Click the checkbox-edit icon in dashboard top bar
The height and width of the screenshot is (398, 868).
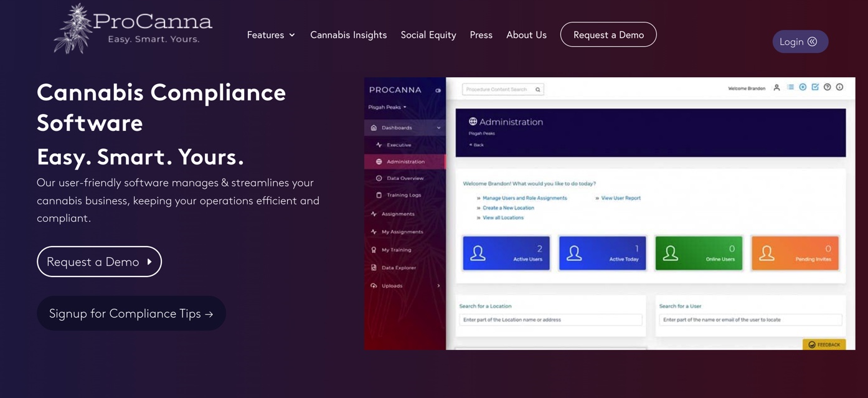coord(815,87)
